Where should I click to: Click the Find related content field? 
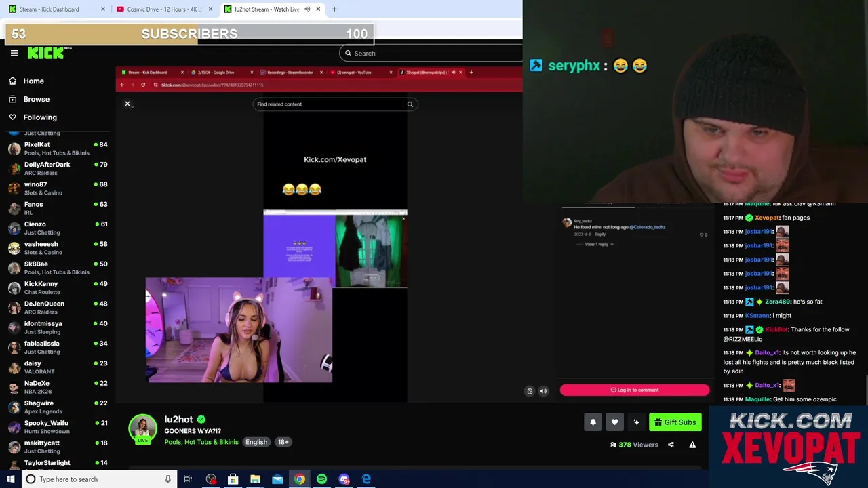328,104
